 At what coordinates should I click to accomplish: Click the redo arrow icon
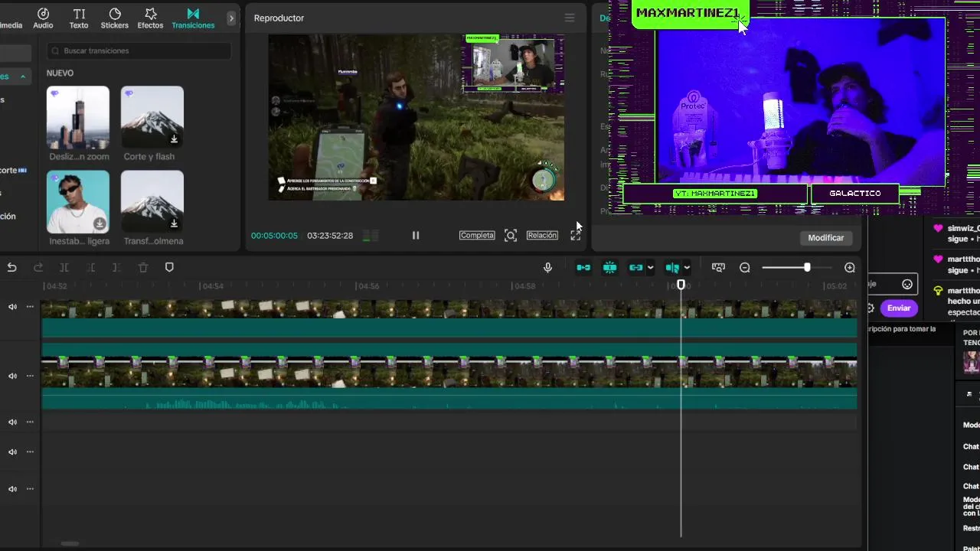pos(38,267)
